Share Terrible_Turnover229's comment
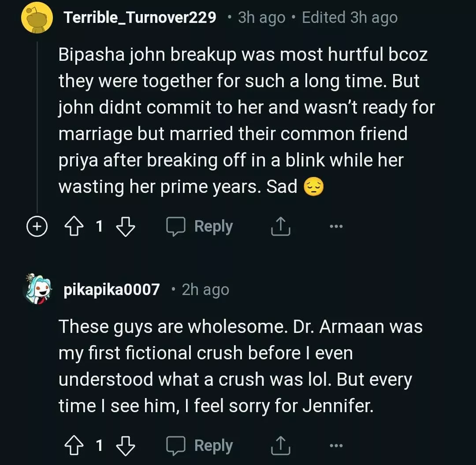Image resolution: width=476 pixels, height=465 pixels. [280, 226]
